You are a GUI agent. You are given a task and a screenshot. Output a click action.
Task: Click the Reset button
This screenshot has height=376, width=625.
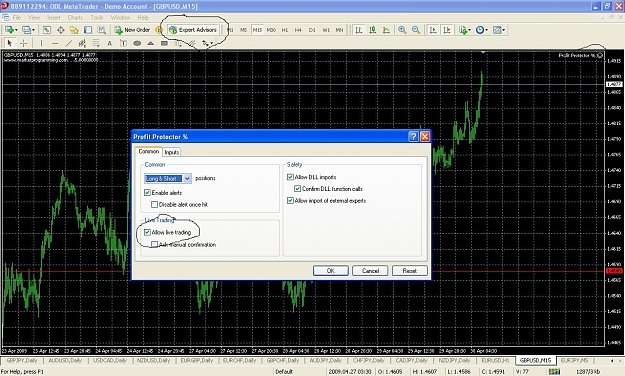[410, 271]
